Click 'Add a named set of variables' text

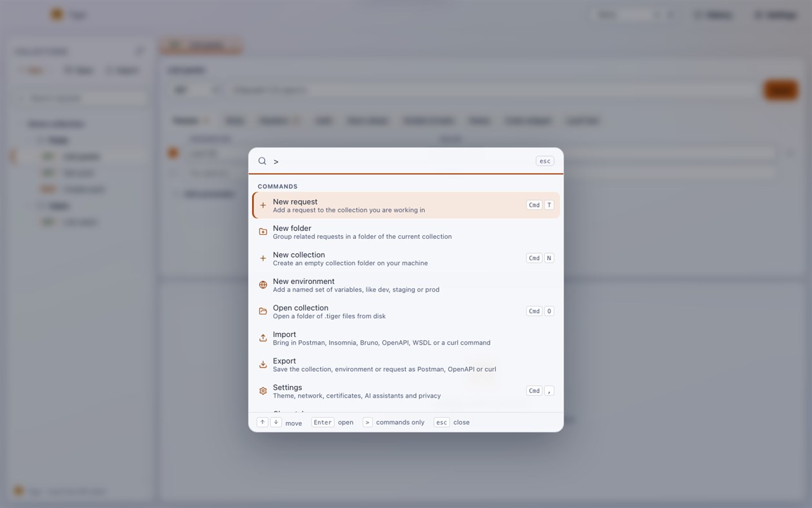(x=356, y=290)
